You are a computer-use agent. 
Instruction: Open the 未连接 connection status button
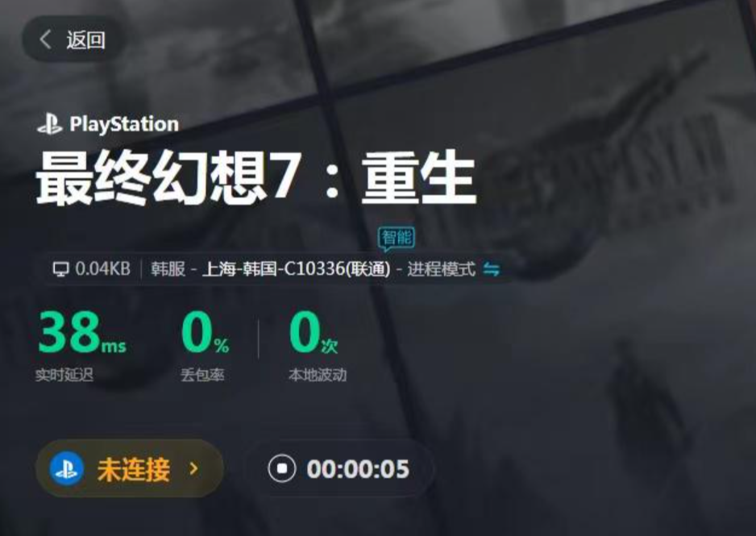(130, 468)
